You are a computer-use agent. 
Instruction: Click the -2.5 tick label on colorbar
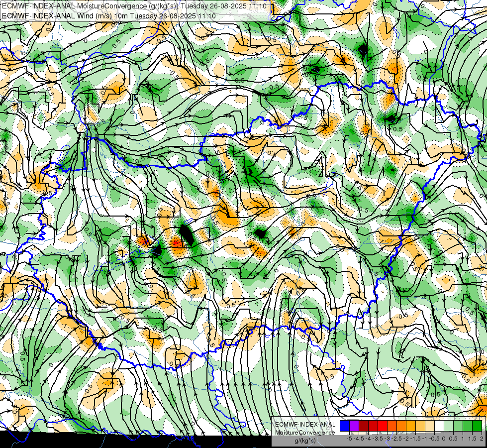[396, 439]
